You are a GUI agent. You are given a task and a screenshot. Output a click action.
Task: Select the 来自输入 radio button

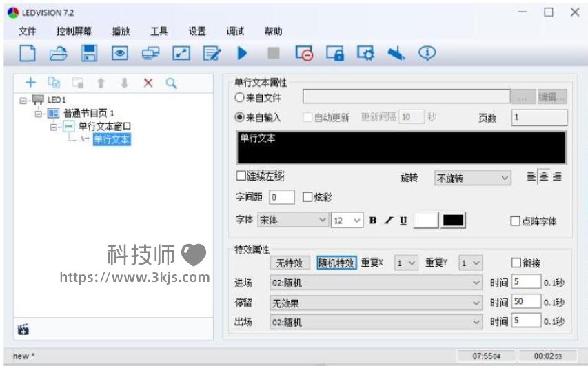point(240,117)
